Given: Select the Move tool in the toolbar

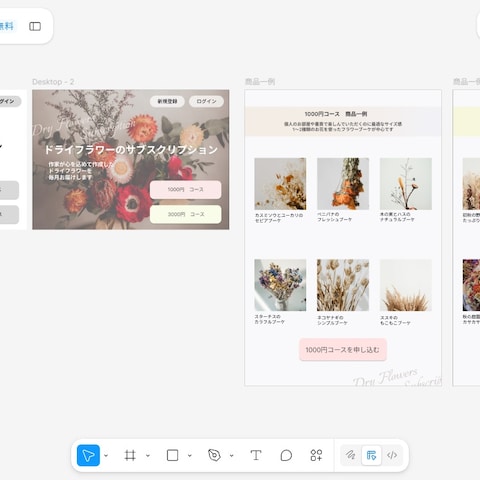Looking at the screenshot, I should 88,455.
